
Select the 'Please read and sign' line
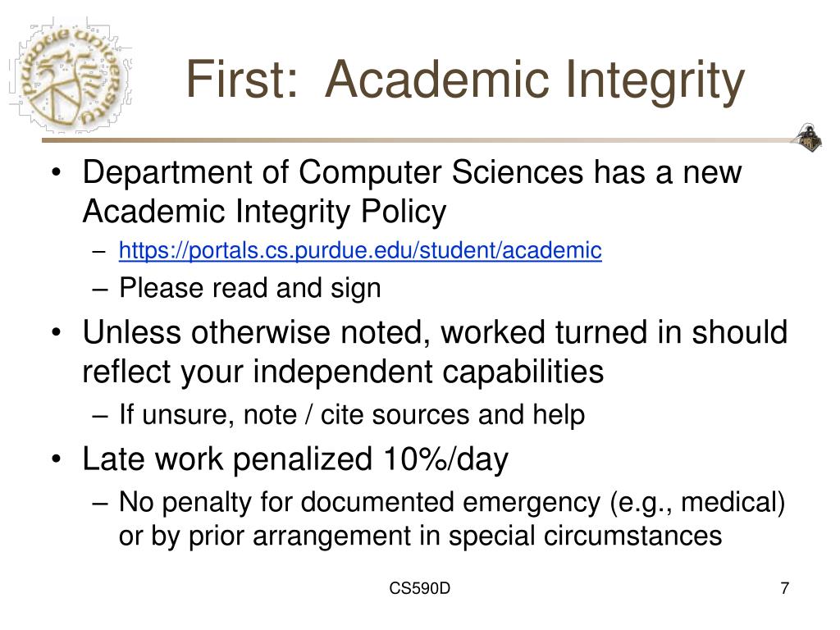[x=249, y=288]
